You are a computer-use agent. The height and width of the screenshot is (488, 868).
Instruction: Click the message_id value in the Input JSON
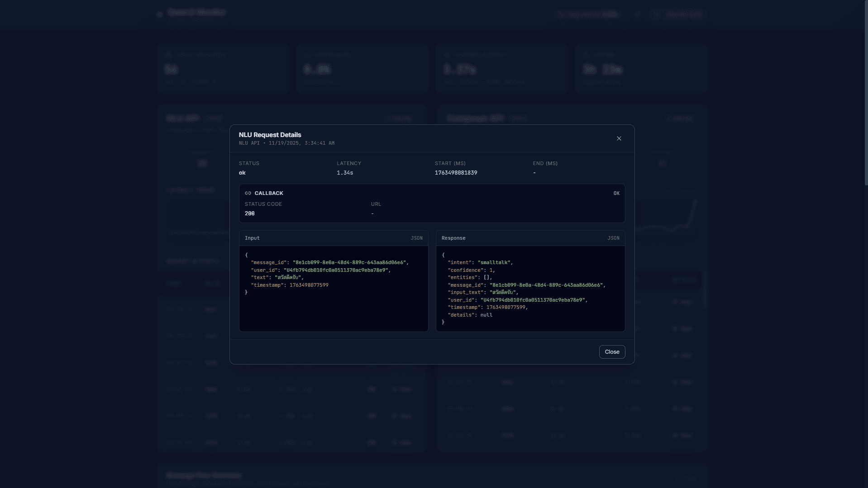(350, 262)
